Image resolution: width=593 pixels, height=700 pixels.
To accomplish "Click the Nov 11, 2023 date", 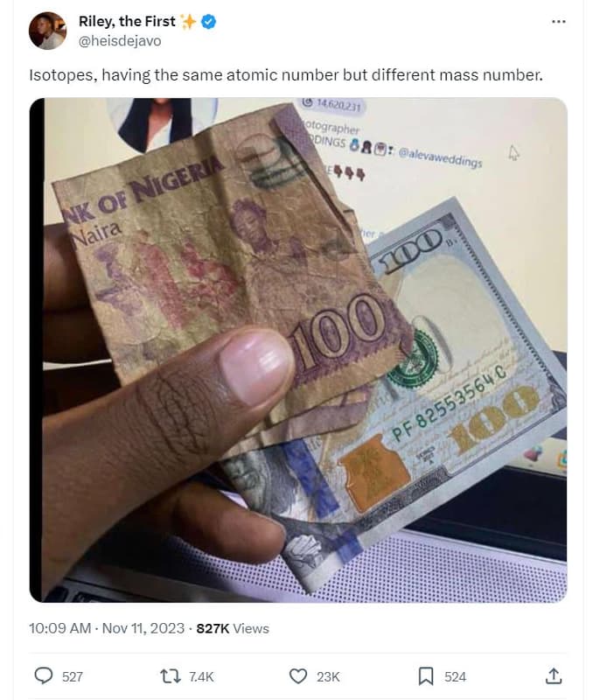I will tap(143, 628).
